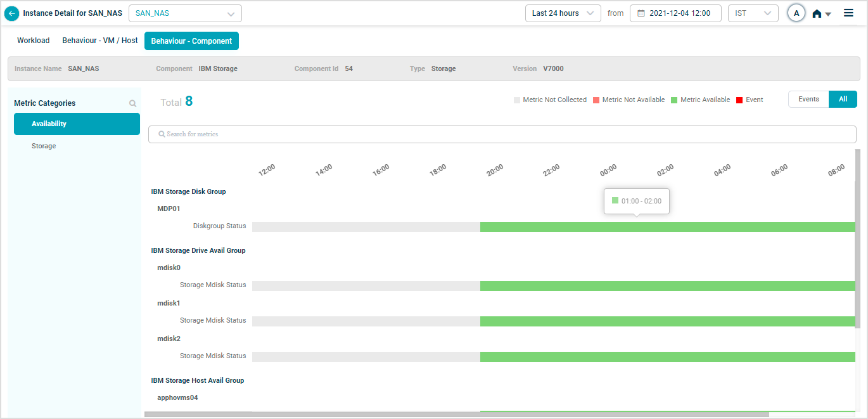Toggle view to All

pos(843,100)
